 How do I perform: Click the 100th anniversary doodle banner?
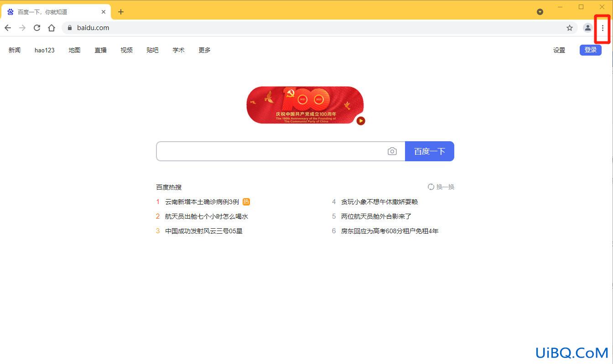tap(305, 105)
